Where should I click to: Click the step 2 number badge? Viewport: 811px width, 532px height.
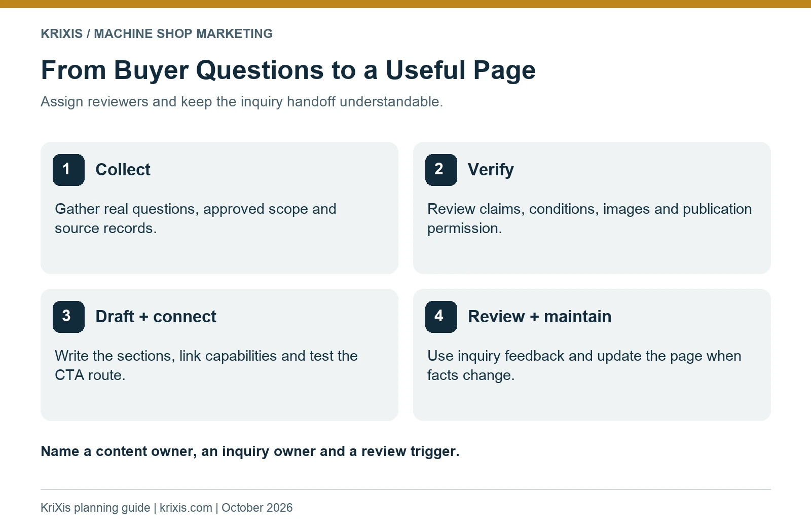pyautogui.click(x=441, y=170)
